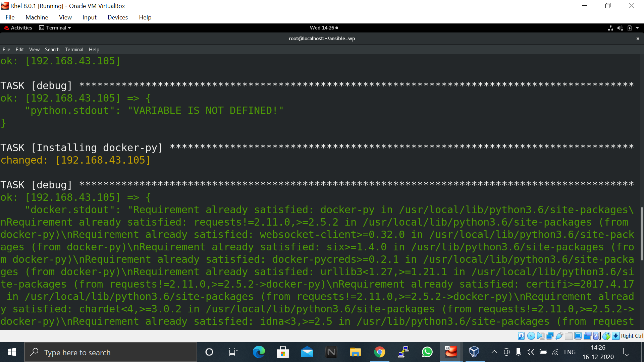Viewport: 644px width, 362px height.
Task: Open the terminal Search menu
Action: pos(52,50)
